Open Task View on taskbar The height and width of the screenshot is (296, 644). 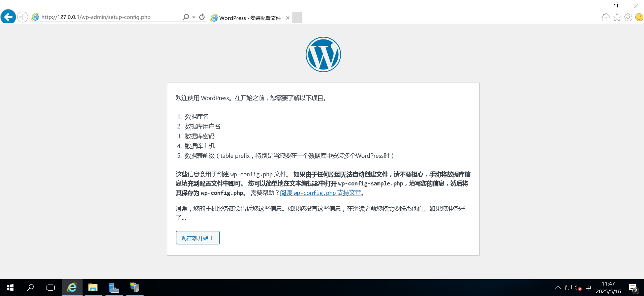pyautogui.click(x=51, y=288)
